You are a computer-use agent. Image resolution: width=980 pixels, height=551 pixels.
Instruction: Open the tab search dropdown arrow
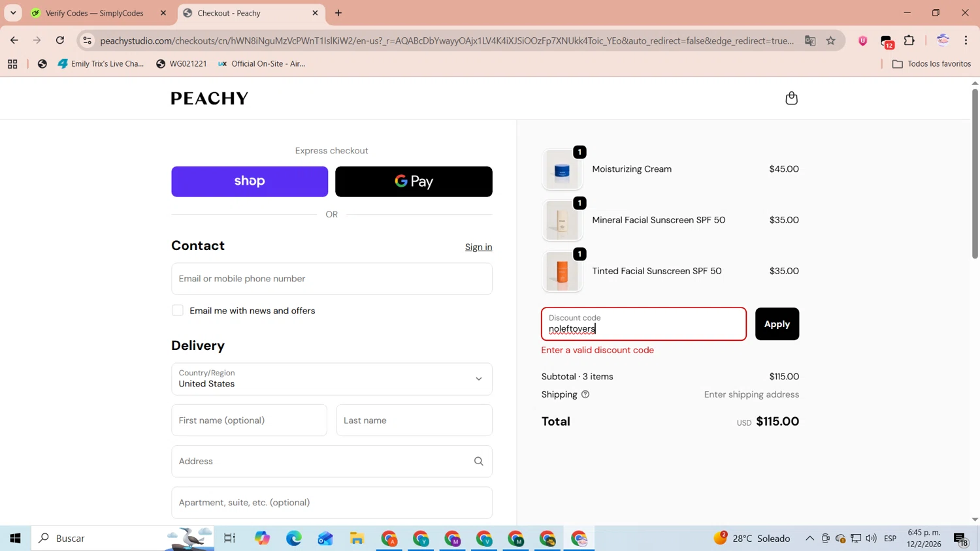point(13,13)
